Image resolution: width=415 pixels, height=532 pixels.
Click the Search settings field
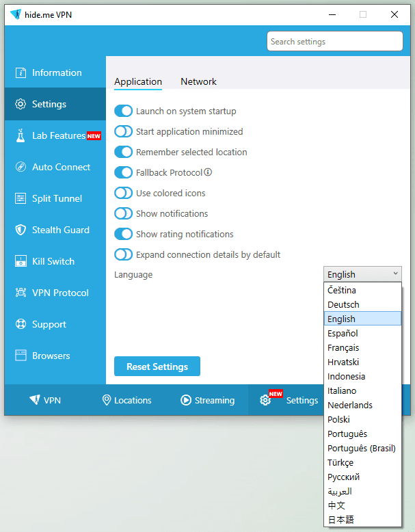pyautogui.click(x=334, y=42)
